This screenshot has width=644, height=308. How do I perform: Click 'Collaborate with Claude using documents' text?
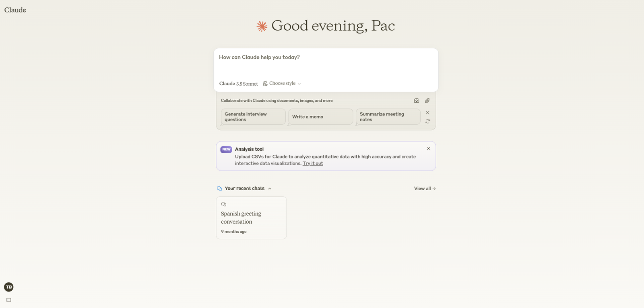pyautogui.click(x=277, y=101)
